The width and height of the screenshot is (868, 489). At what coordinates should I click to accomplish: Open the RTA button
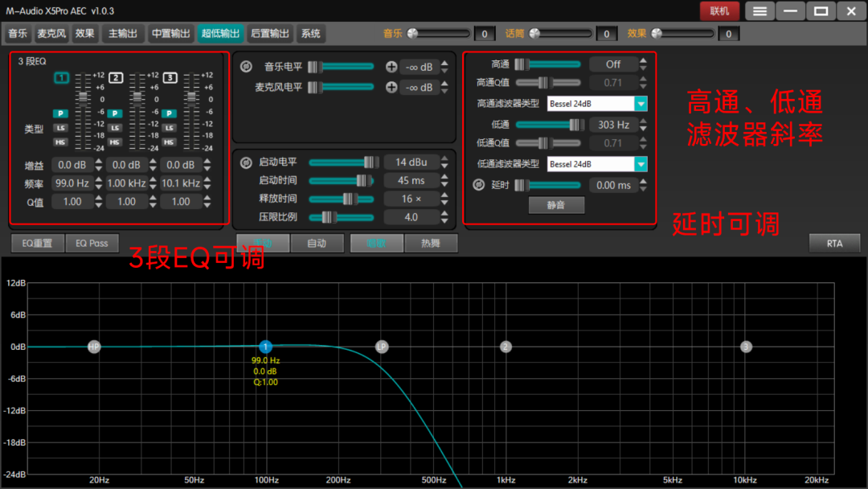click(x=835, y=243)
